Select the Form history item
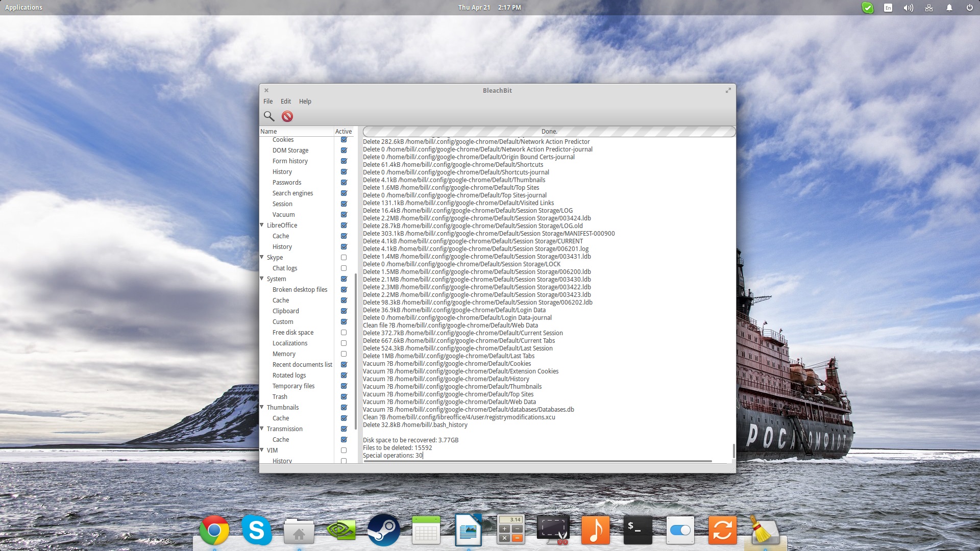The image size is (980, 551). [290, 161]
